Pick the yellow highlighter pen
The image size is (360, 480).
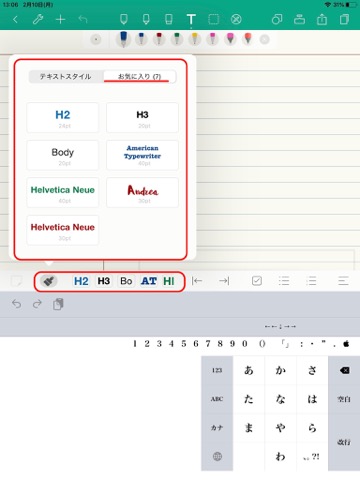195,39
